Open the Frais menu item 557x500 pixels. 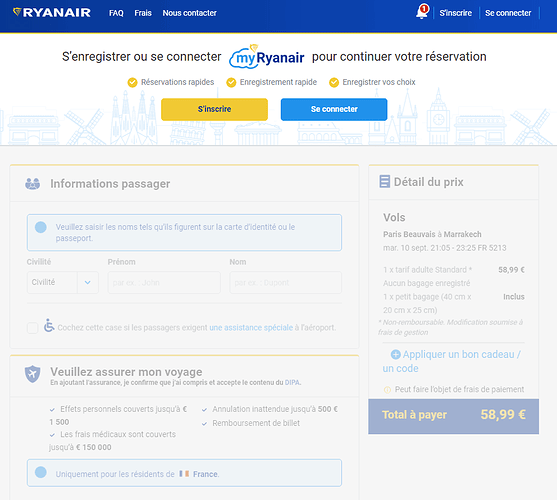pos(143,13)
